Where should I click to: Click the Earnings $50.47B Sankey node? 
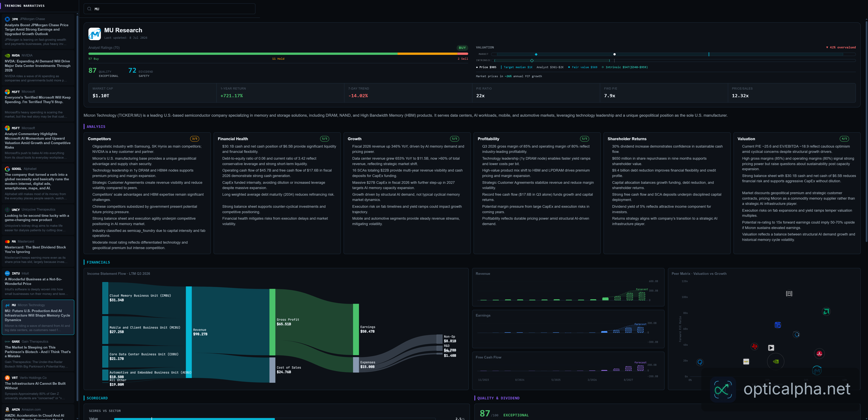356,329
